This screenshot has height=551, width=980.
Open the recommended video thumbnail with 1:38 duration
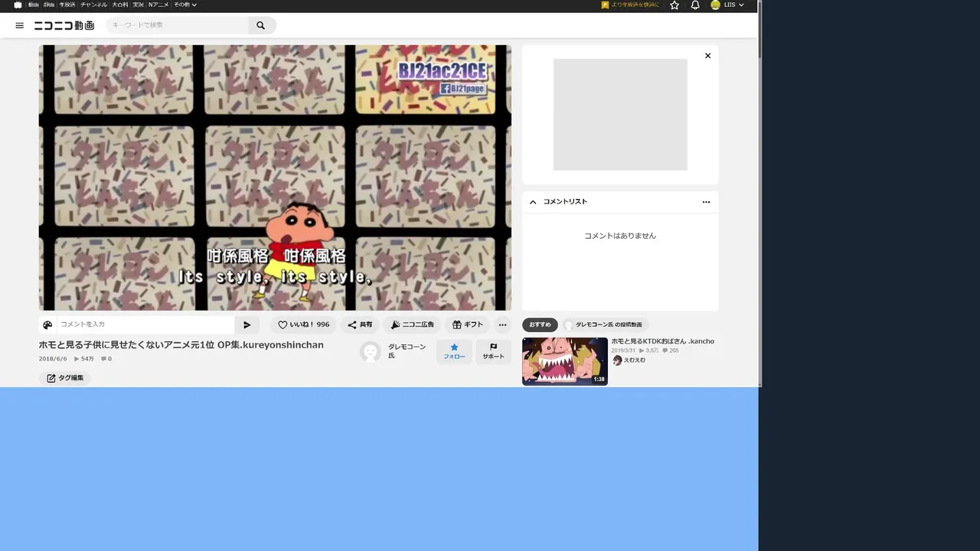coord(565,361)
